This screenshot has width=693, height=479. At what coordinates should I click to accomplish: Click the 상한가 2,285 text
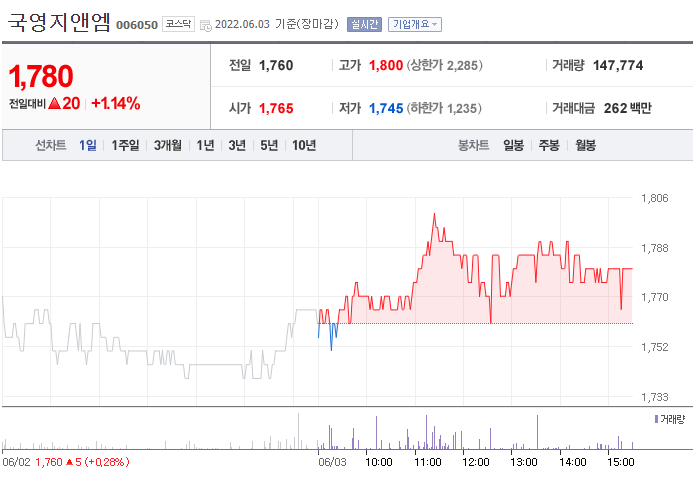click(445, 65)
